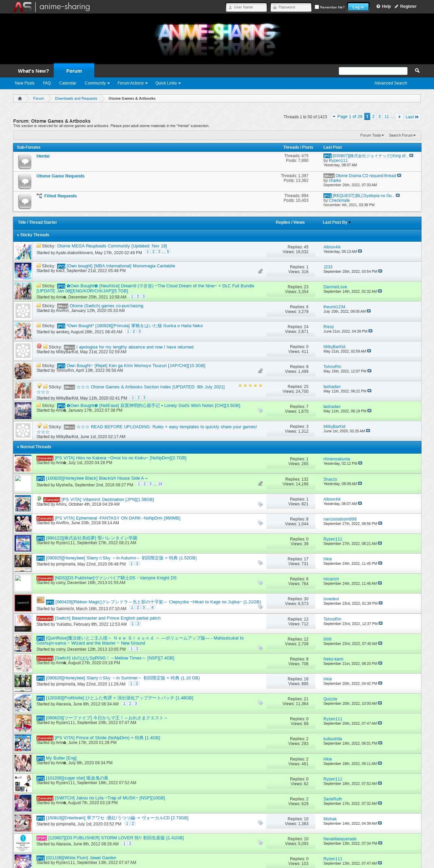The height and width of the screenshot is (868, 434).
Task: Click attachment paperclip icon in the Monomagia Cantabile row
Action: pos(260,271)
